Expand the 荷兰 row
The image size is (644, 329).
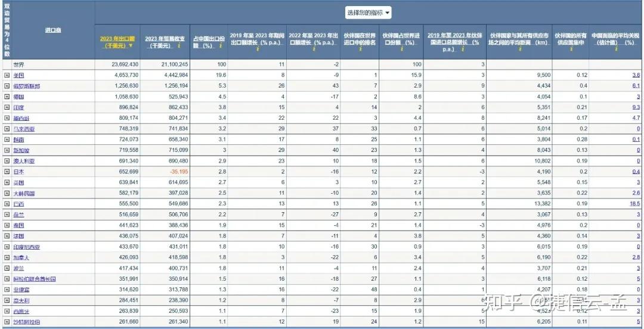coord(7,215)
